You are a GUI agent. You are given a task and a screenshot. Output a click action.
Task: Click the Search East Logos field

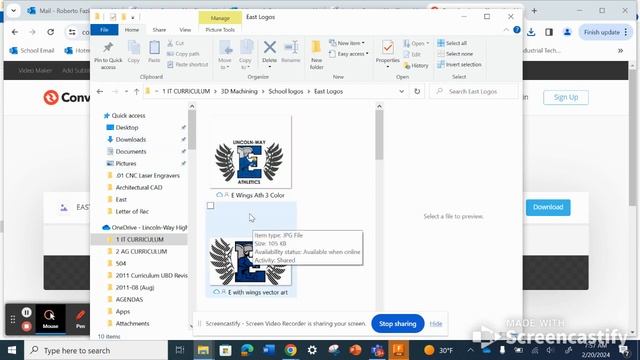473,91
